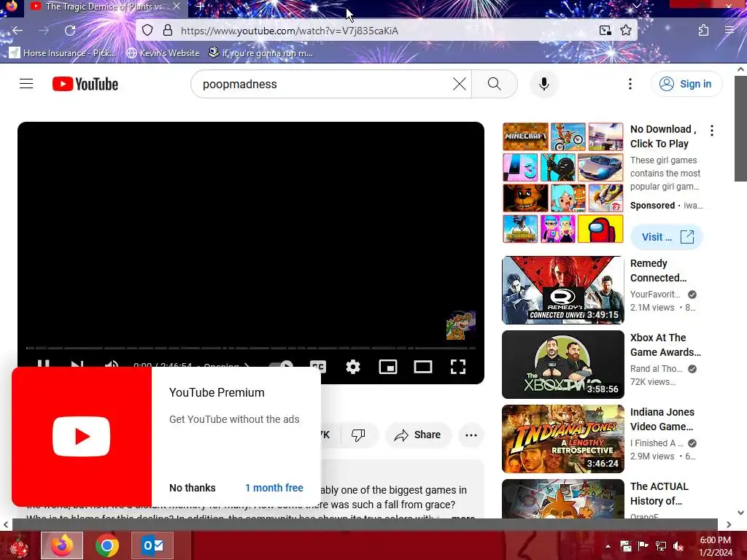This screenshot has height=560, width=747.
Task: Click the Sign in button
Action: click(686, 84)
